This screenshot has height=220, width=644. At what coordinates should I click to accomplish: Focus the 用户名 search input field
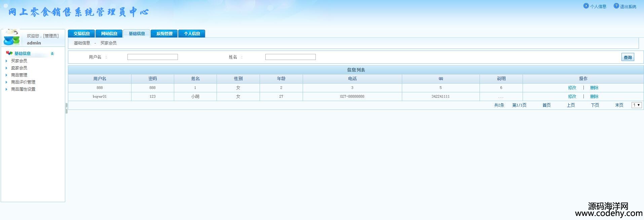(x=152, y=57)
